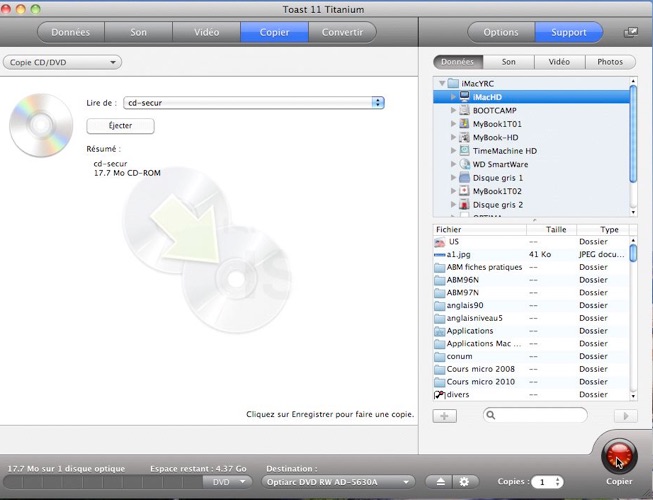653x500 pixels.
Task: Select the Cours micro 2008 row
Action: 531,369
